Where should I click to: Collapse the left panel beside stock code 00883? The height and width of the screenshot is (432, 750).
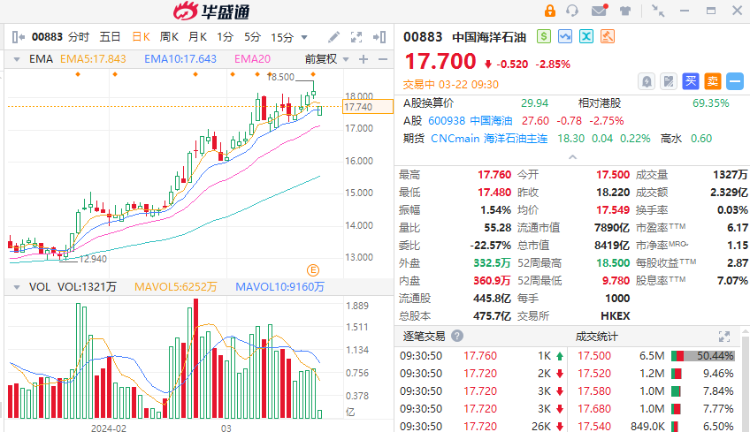click(x=18, y=37)
